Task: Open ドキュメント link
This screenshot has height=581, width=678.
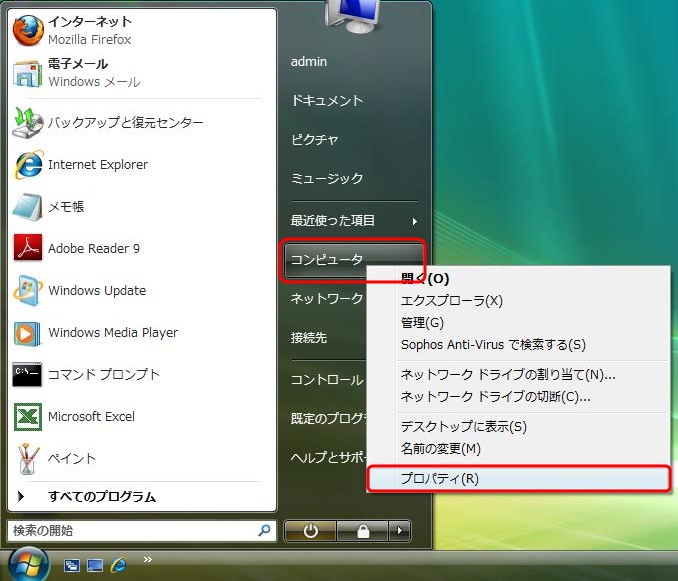Action: pos(327,100)
